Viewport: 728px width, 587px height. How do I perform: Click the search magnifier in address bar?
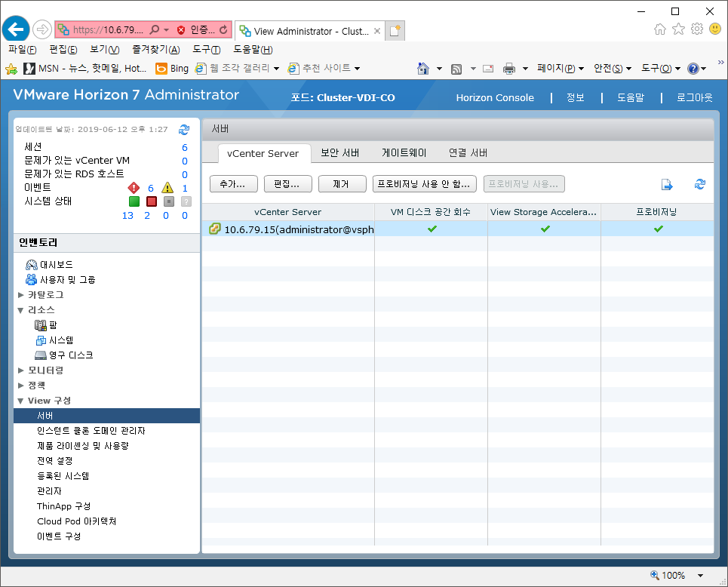(x=154, y=29)
